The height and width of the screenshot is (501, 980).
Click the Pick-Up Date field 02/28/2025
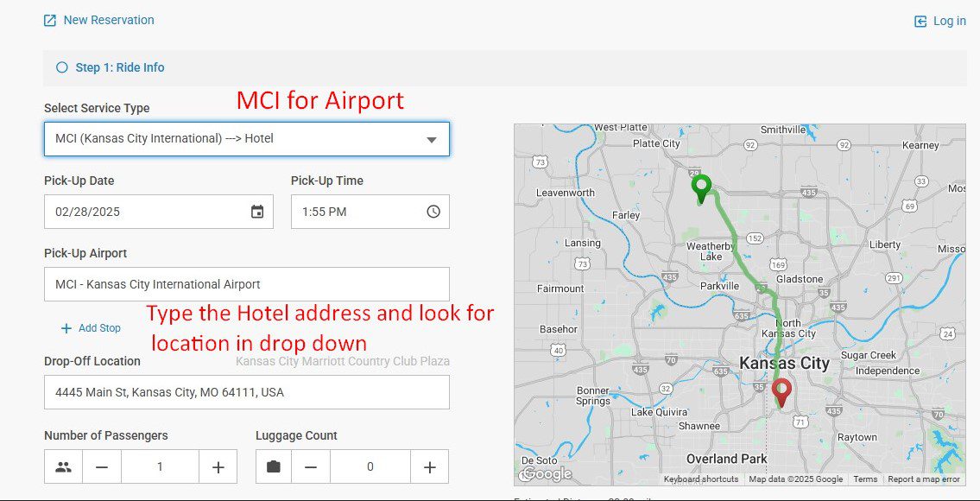(159, 212)
